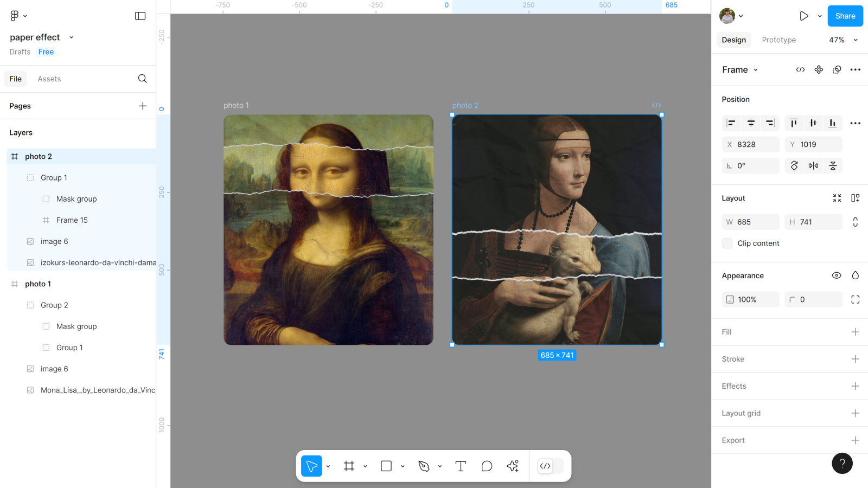
Task: Add a Fill with plus button
Action: click(855, 332)
